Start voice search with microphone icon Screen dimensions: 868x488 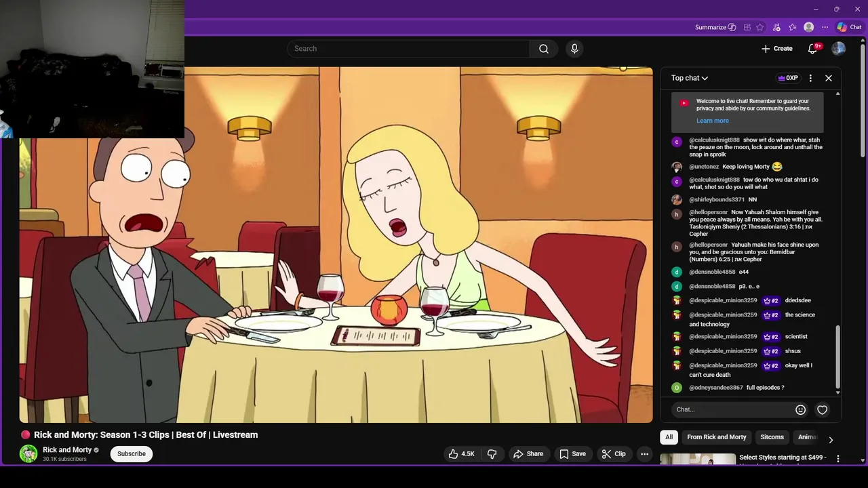pyautogui.click(x=574, y=49)
